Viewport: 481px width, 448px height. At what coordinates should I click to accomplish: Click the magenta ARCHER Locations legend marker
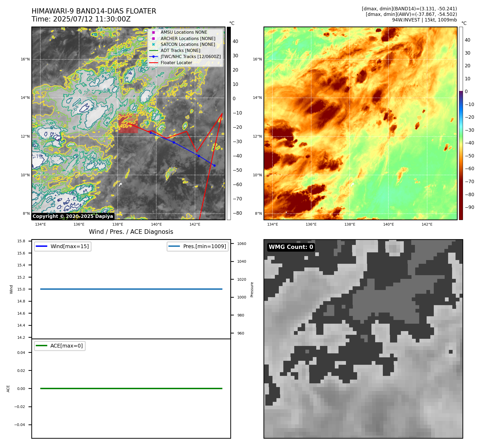pyautogui.click(x=153, y=38)
